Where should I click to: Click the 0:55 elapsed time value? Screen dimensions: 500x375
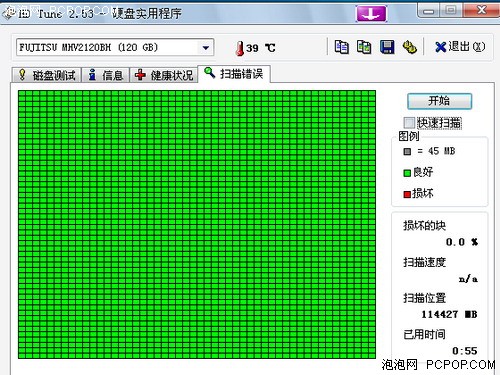coord(465,351)
